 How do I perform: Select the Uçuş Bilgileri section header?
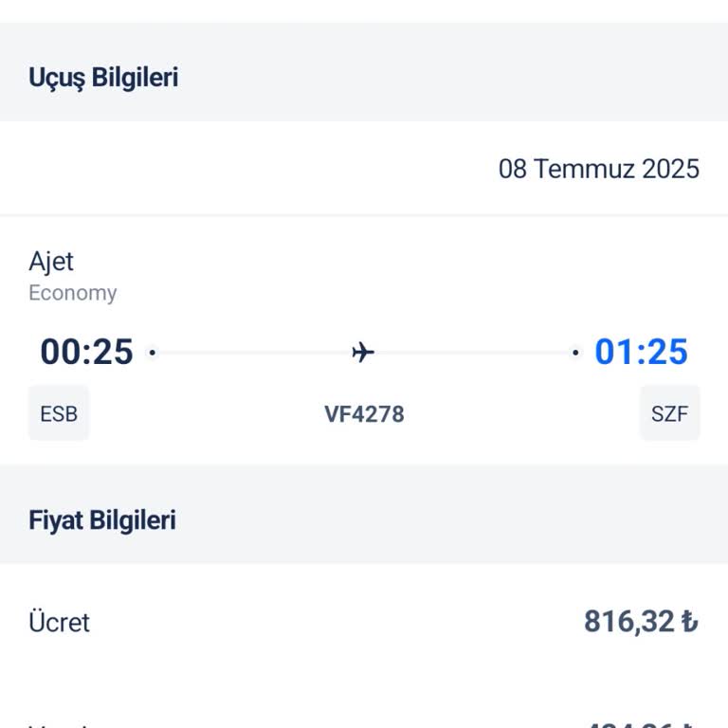pyautogui.click(x=103, y=78)
